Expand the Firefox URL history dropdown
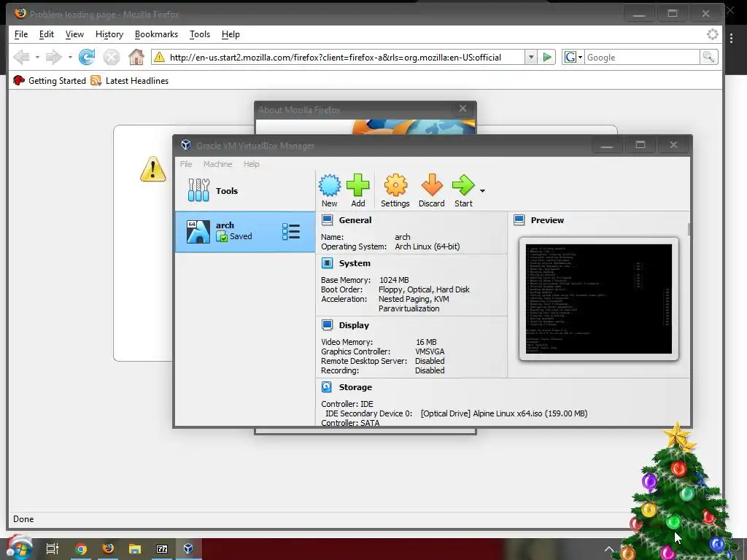Image resolution: width=747 pixels, height=560 pixels. click(531, 57)
